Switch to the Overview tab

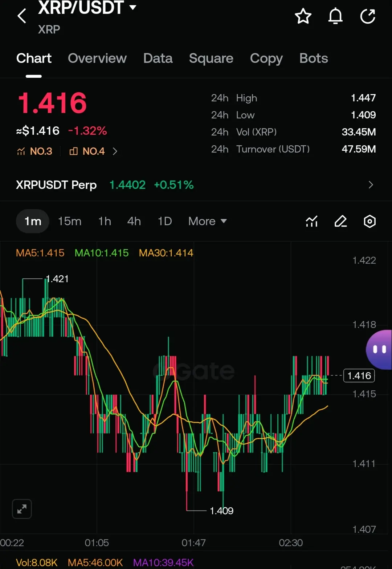(x=97, y=58)
